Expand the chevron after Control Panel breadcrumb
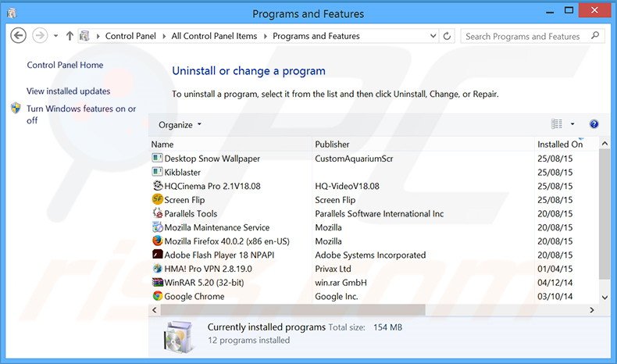Viewport: 617px width, 364px height. [x=164, y=36]
